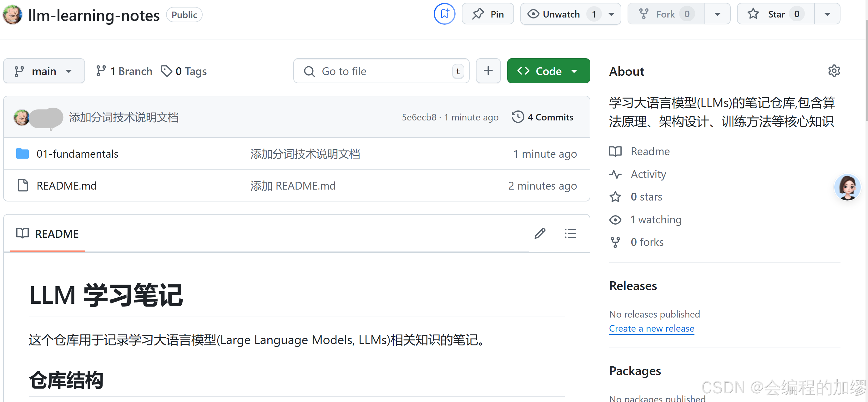Select the README tab
868x402 pixels.
(x=48, y=234)
